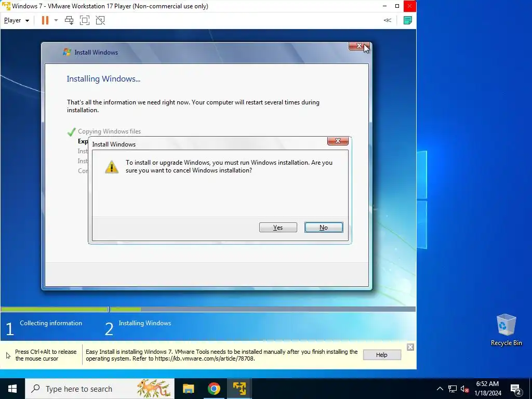Open network status tray icon
532x399 pixels.
(453, 389)
